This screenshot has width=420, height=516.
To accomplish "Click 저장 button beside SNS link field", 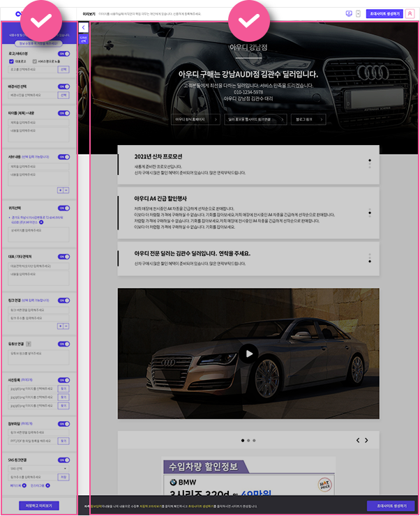I will coord(63,477).
